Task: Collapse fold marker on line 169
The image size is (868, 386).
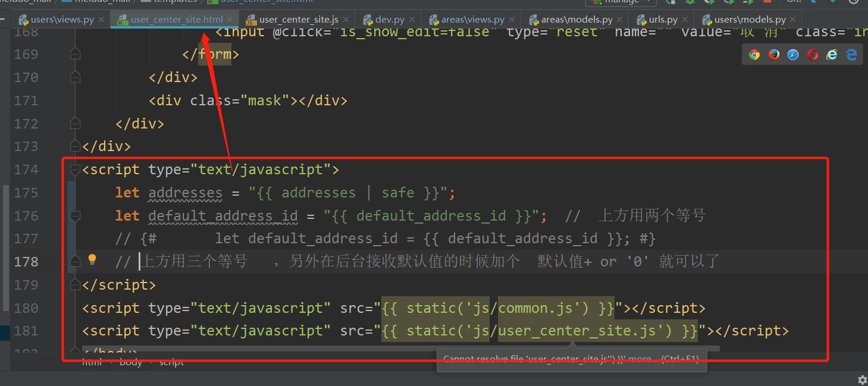Action: coord(75,54)
